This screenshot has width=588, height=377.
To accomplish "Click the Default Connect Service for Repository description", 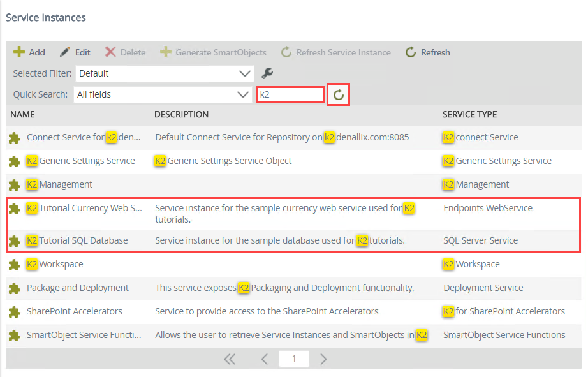I will (x=282, y=137).
